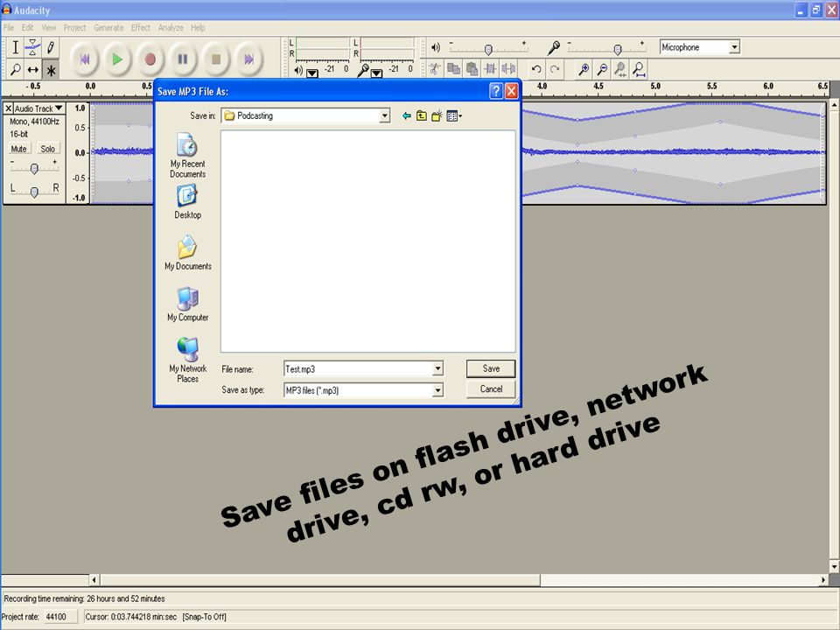Create New Folder in save dialog
The image size is (840, 630).
[437, 115]
